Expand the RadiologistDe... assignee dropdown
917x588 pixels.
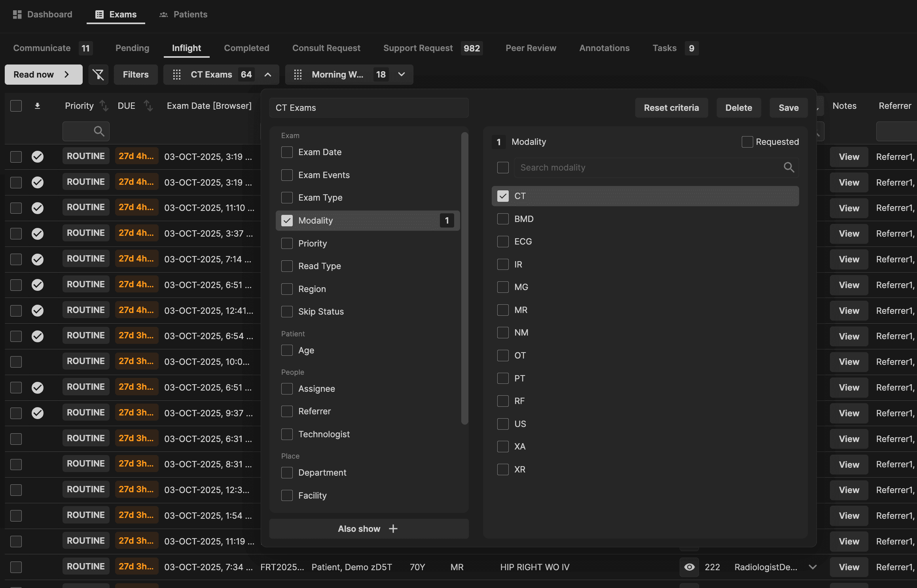pos(813,567)
